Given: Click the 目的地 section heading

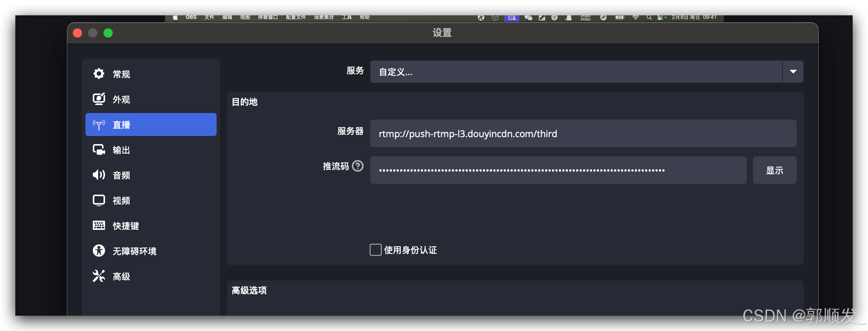Looking at the screenshot, I should click(245, 102).
